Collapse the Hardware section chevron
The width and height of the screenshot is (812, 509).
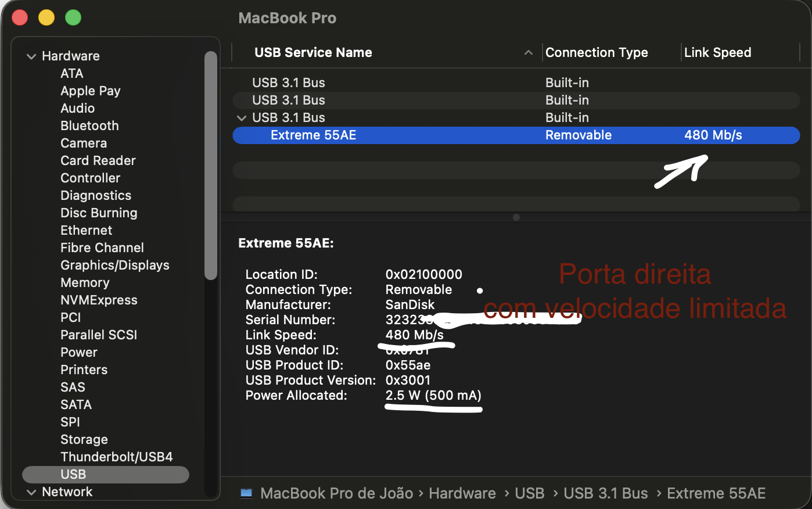(x=31, y=56)
